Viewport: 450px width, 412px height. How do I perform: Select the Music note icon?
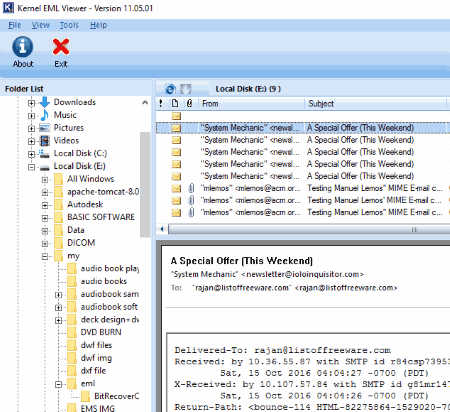click(x=45, y=115)
